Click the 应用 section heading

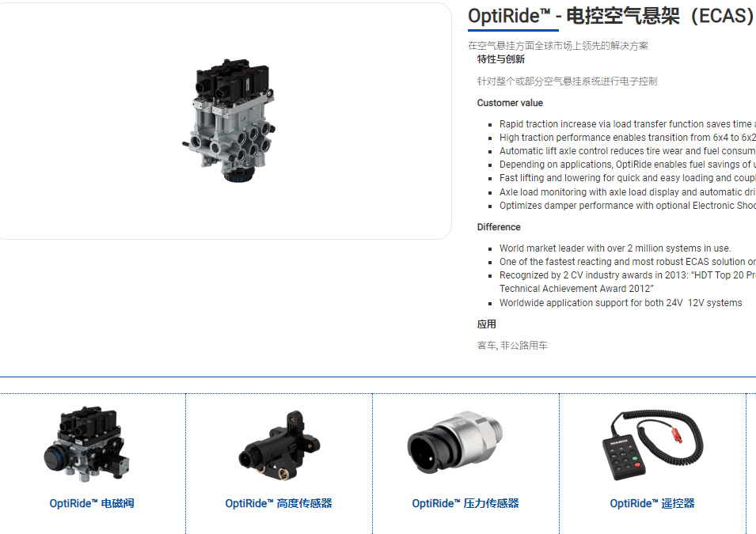click(x=487, y=324)
